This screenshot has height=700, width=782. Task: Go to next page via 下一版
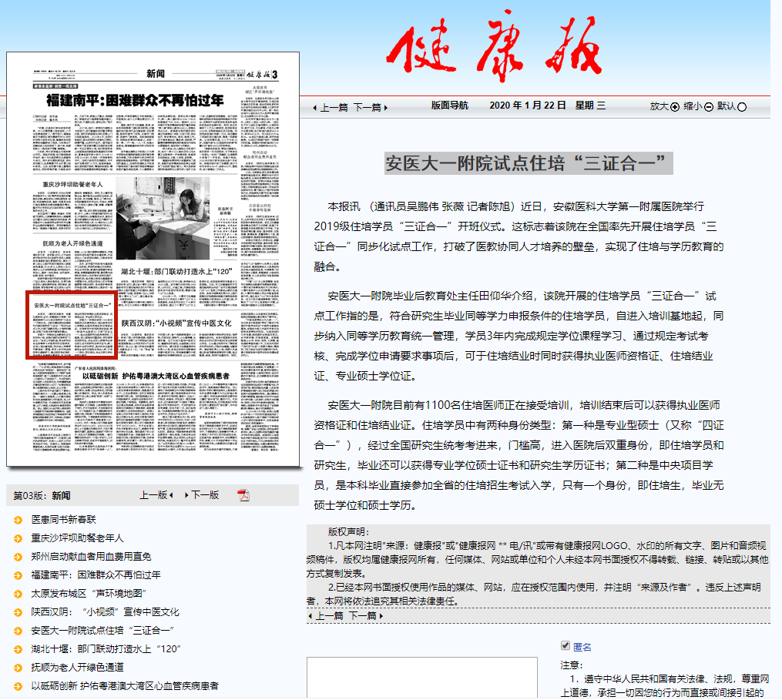[x=204, y=495]
